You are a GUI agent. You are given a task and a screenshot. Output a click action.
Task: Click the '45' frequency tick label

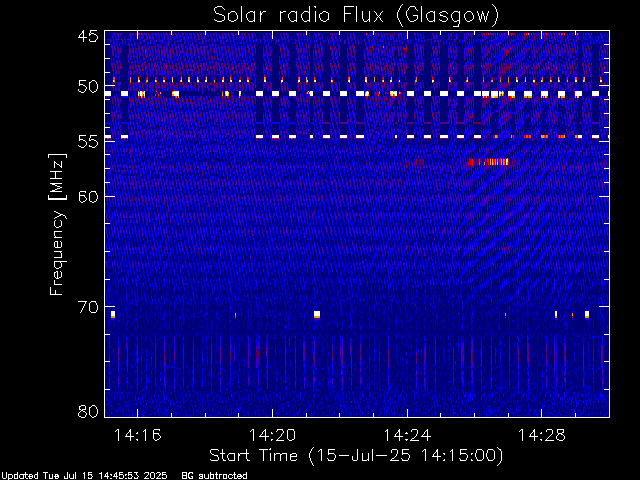point(88,37)
